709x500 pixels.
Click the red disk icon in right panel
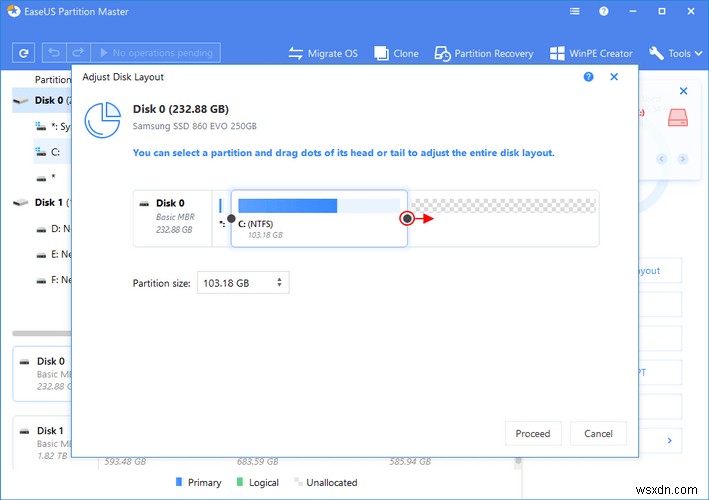pos(678,117)
